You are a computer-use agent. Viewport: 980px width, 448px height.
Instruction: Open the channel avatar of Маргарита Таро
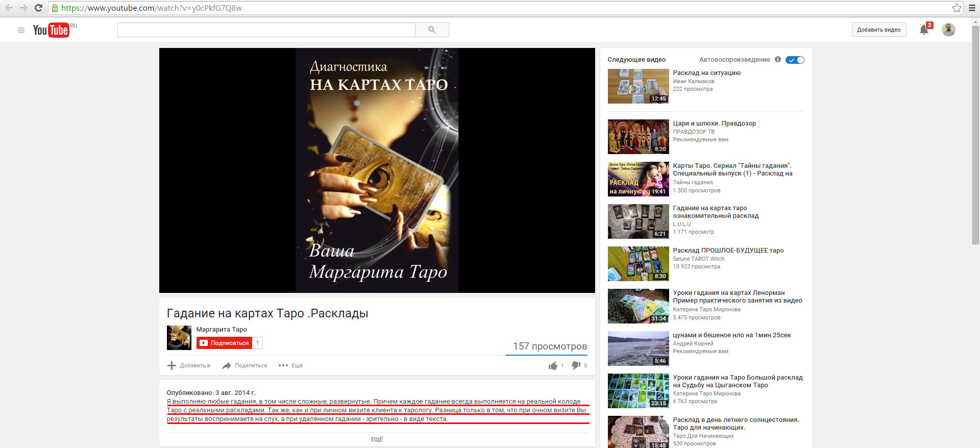pos(179,337)
